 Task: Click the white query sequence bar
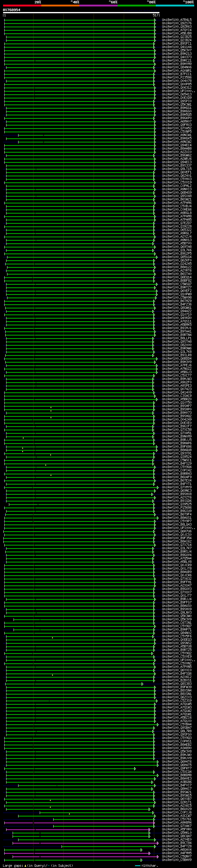click(81, 12)
